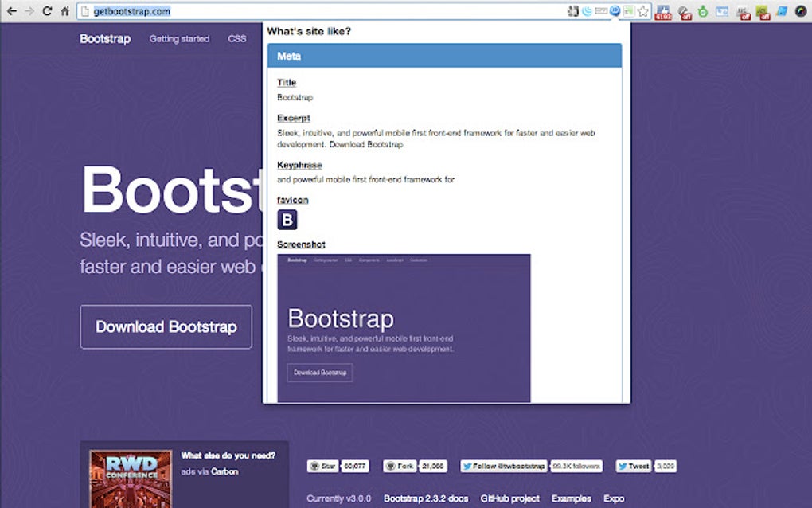
Task: Expand the Excerpt section of the popup
Action: [294, 117]
